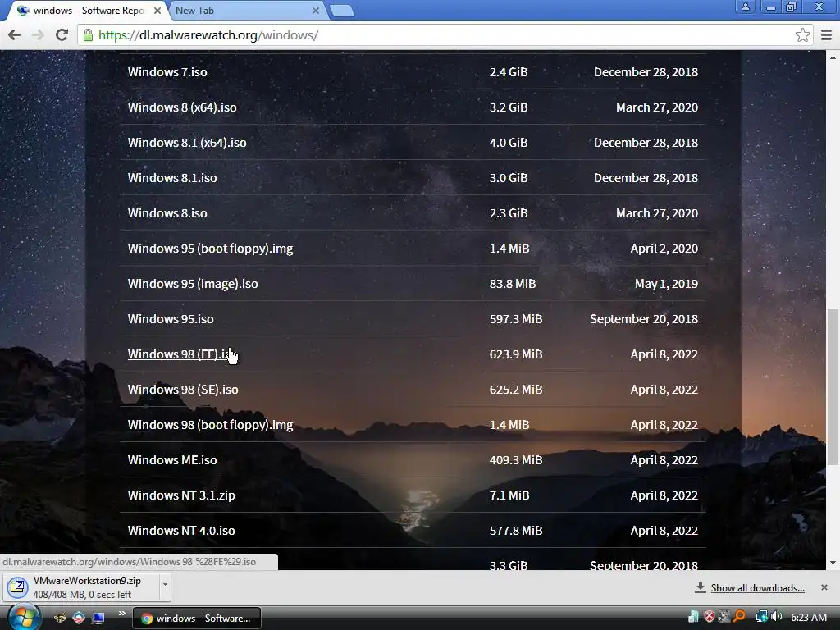This screenshot has width=840, height=630.
Task: Click the Windows 8.iso link
Action: coord(167,213)
